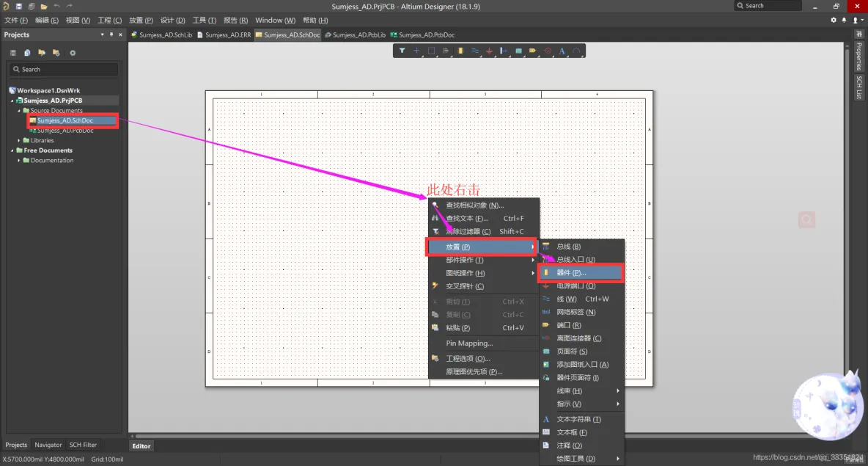Click the settings gear icon at top right
Image resolution: width=868 pixels, height=466 pixels.
tap(834, 20)
